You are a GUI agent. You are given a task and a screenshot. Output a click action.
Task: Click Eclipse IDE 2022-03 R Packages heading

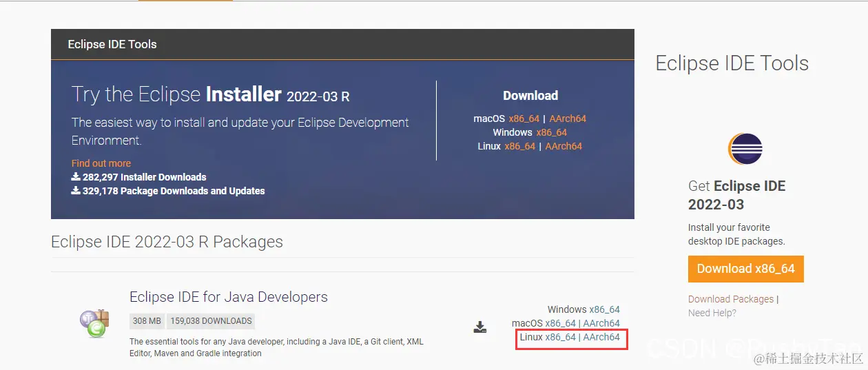(167, 242)
